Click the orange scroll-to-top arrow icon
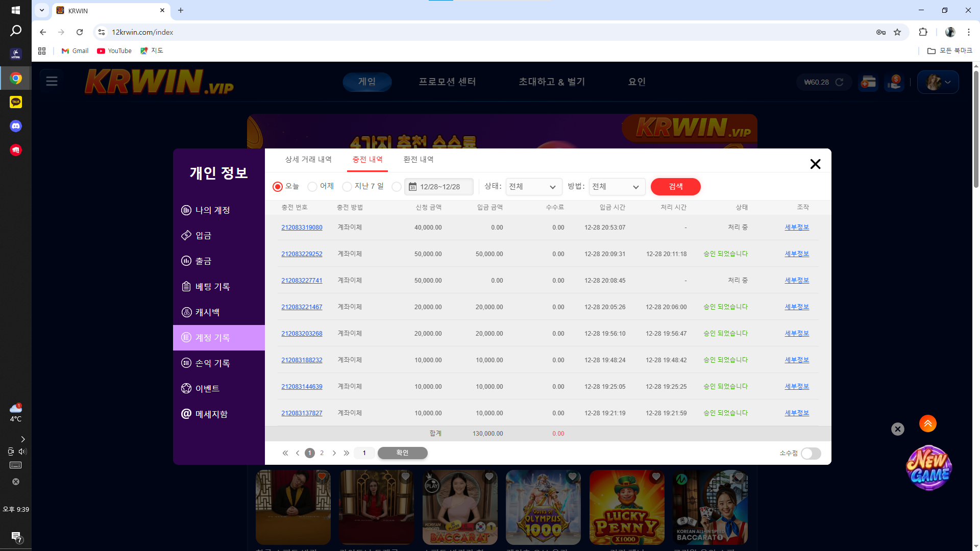This screenshot has height=551, width=980. [x=927, y=423]
